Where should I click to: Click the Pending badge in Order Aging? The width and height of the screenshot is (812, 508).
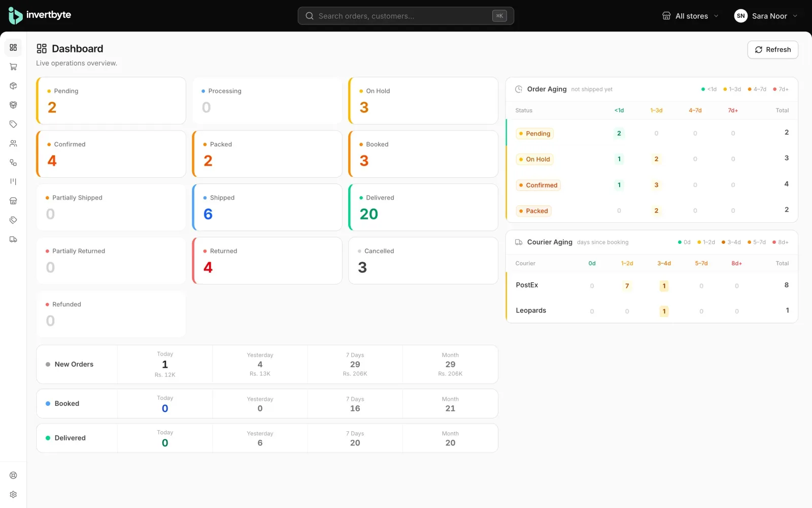534,134
